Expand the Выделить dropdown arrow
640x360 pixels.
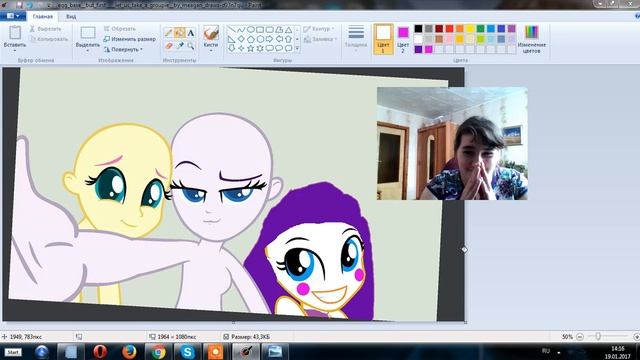pos(88,50)
